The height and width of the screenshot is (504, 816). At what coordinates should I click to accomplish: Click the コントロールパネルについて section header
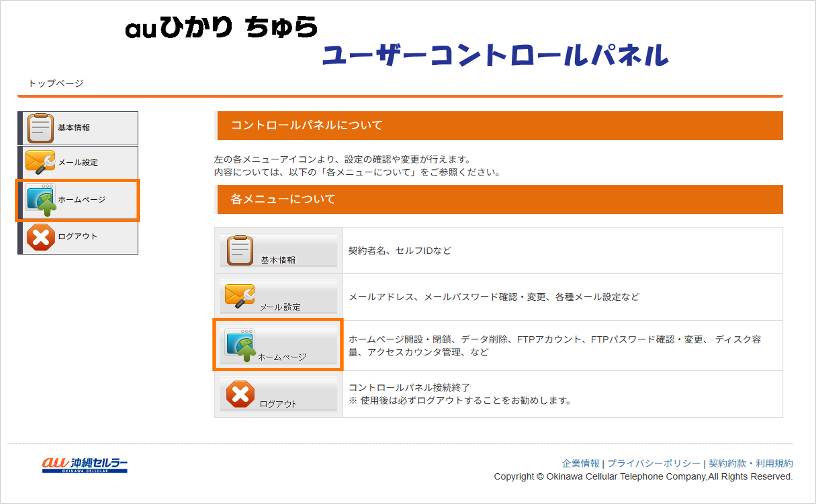tap(500, 126)
